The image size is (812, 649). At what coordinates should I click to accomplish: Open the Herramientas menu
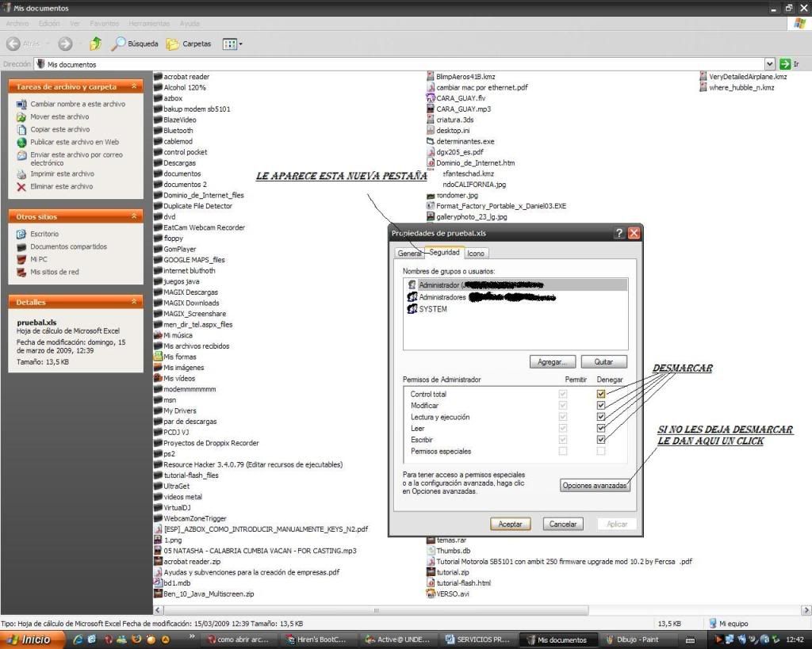(x=148, y=23)
